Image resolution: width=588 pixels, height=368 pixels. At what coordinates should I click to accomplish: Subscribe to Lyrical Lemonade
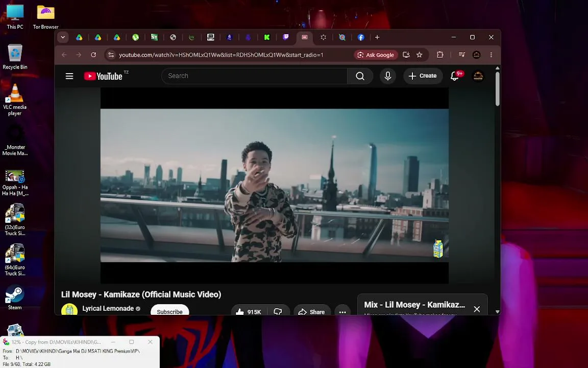pos(169,311)
